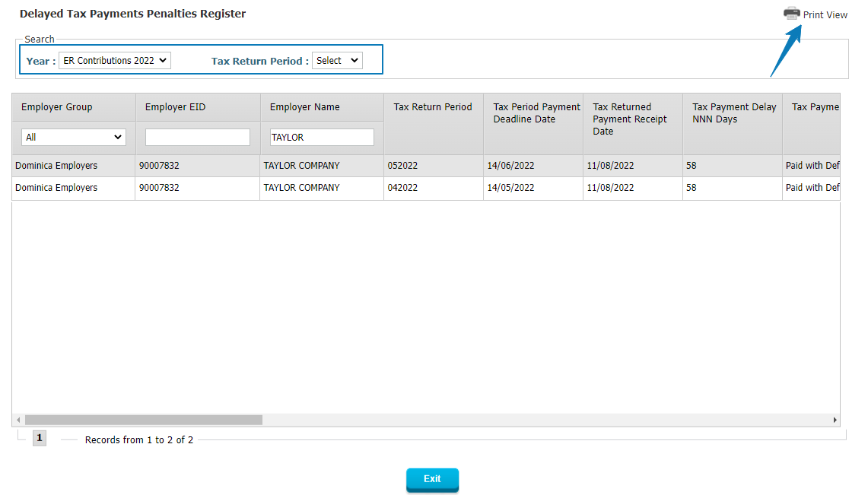The height and width of the screenshot is (498, 868).
Task: Click the horizontal scrollbar left arrow
Action: click(18, 420)
